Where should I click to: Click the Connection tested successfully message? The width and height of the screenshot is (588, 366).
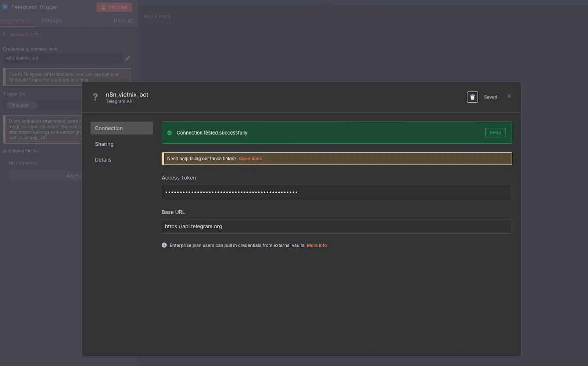(x=212, y=133)
